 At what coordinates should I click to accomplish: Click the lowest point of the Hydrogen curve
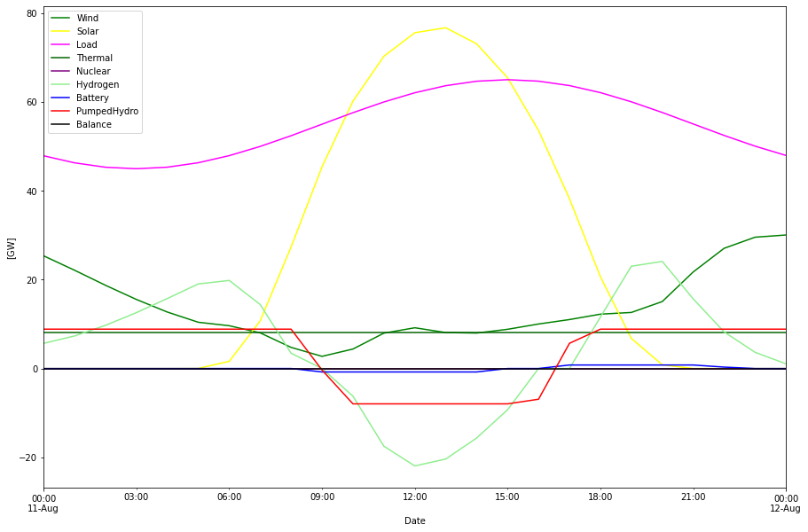[x=415, y=465]
